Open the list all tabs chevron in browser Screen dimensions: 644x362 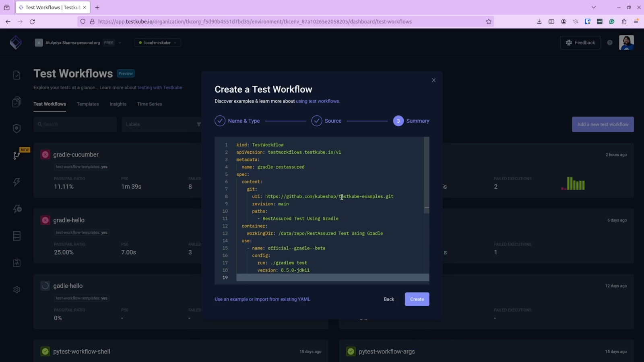pyautogui.click(x=593, y=7)
